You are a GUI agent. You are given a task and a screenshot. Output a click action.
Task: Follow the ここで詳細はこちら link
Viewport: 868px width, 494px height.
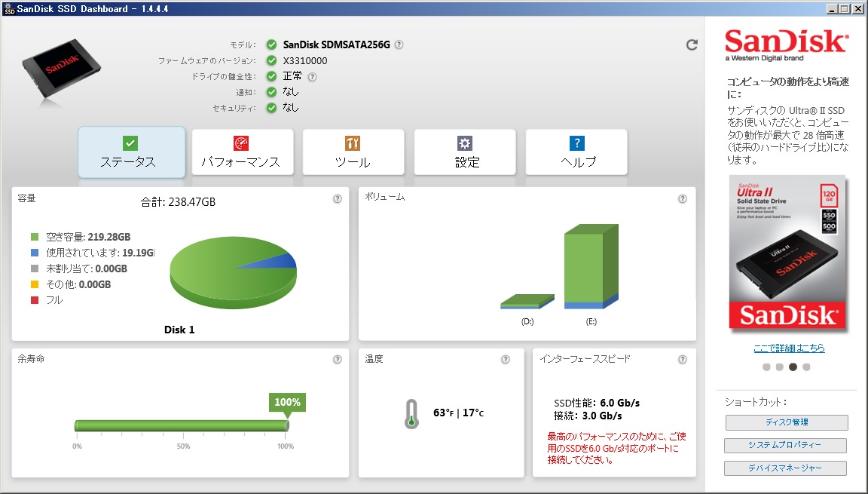[x=789, y=348]
